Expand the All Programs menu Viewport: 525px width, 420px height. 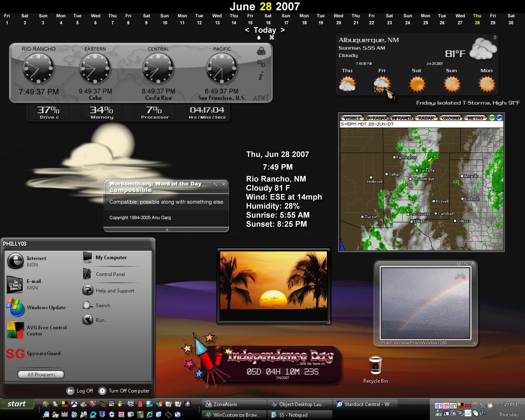click(x=41, y=374)
